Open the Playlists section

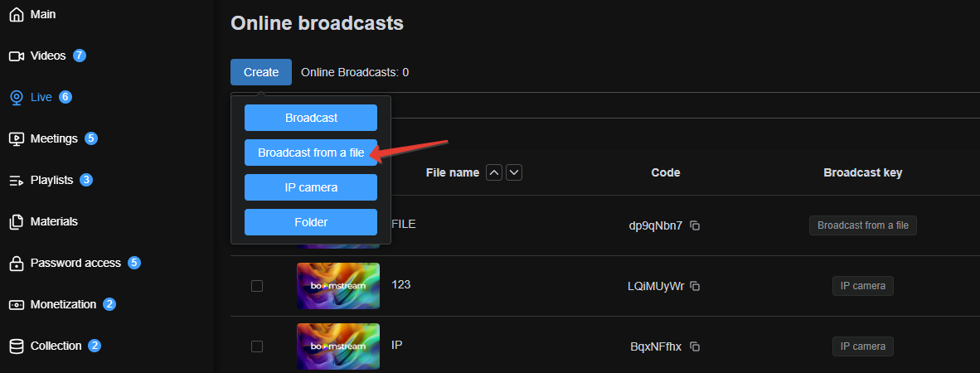[52, 181]
